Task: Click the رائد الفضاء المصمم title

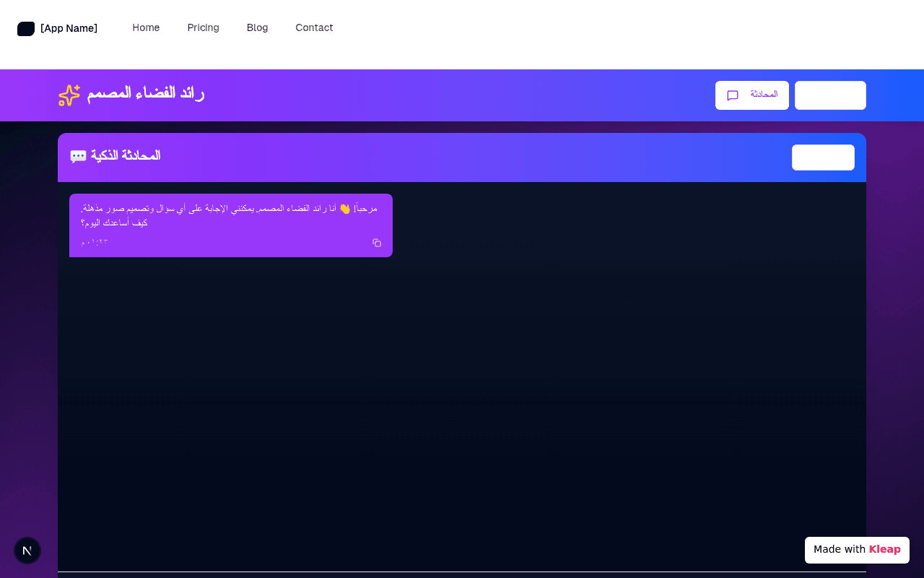Action: 146,93
